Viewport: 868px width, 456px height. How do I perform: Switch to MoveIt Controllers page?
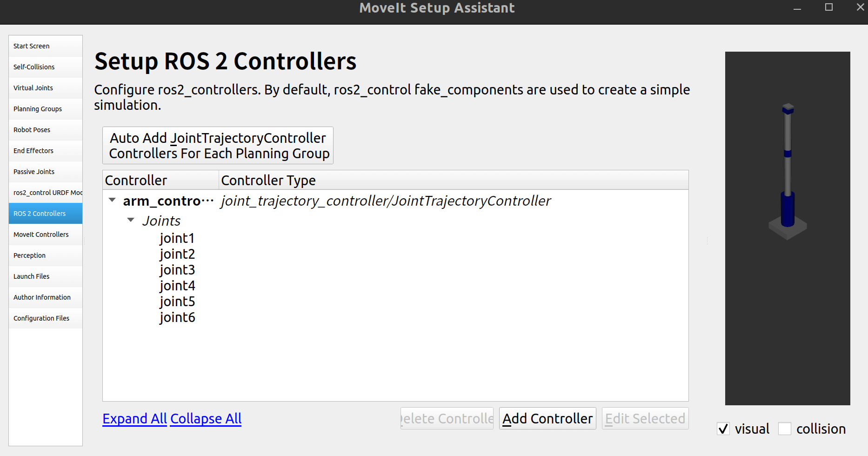[46, 235]
